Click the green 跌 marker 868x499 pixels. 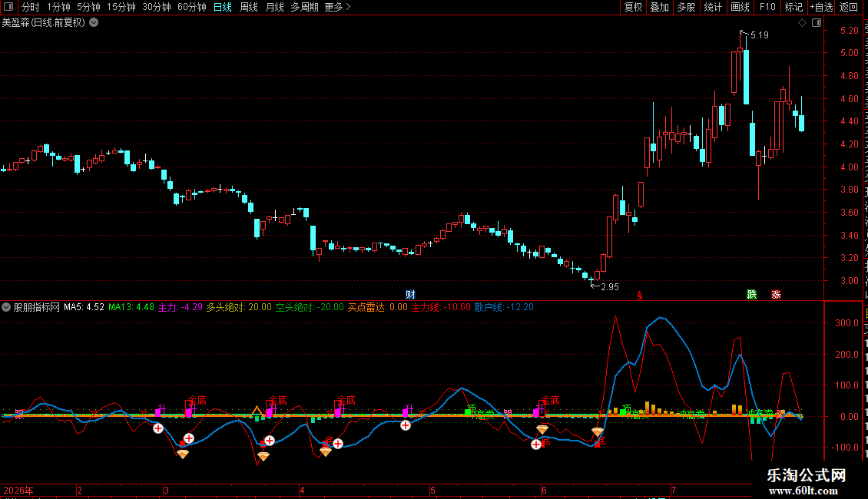[752, 294]
